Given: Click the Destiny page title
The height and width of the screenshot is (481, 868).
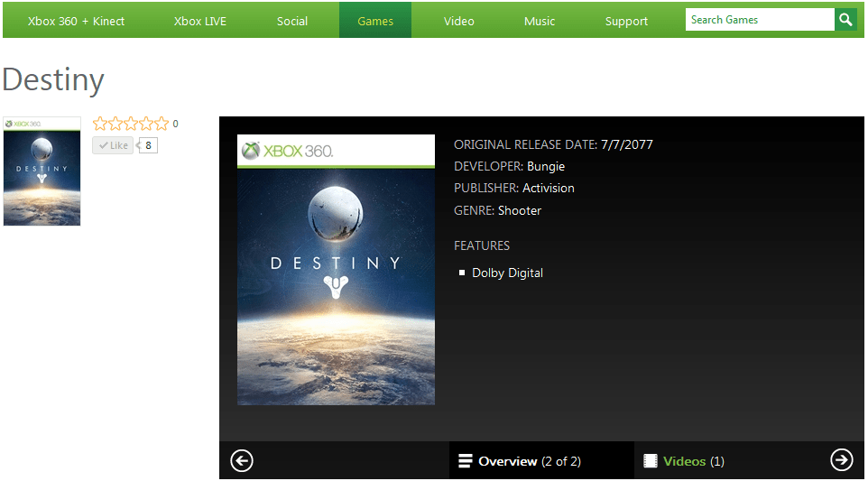Looking at the screenshot, I should click(x=53, y=80).
